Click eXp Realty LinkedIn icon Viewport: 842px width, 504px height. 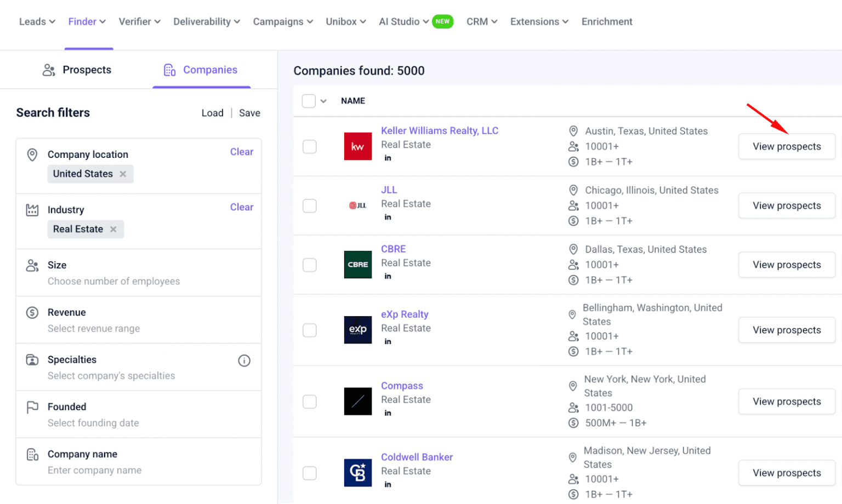point(388,342)
